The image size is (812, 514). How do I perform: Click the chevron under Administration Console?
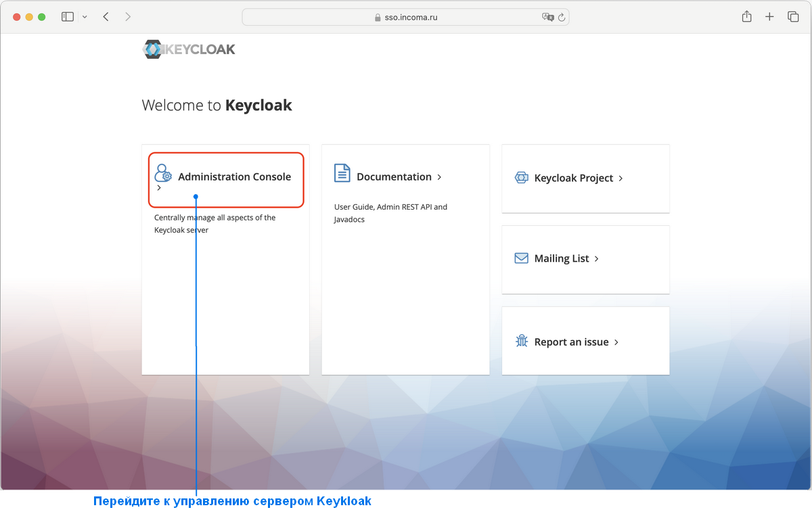click(x=159, y=188)
